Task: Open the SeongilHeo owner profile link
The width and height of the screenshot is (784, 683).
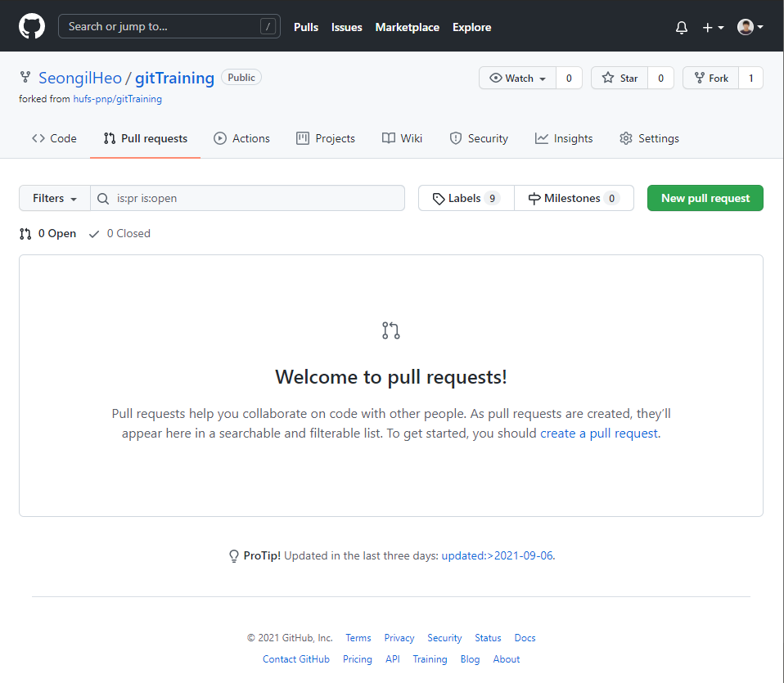Action: pyautogui.click(x=80, y=78)
